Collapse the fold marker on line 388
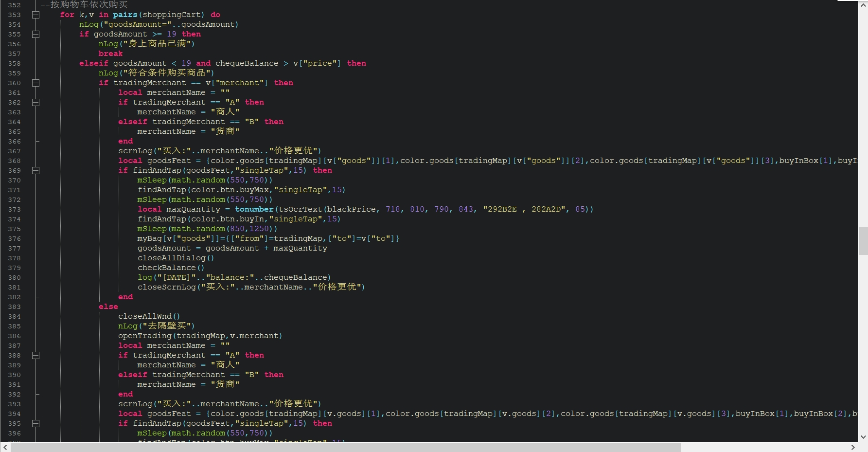 [35, 355]
